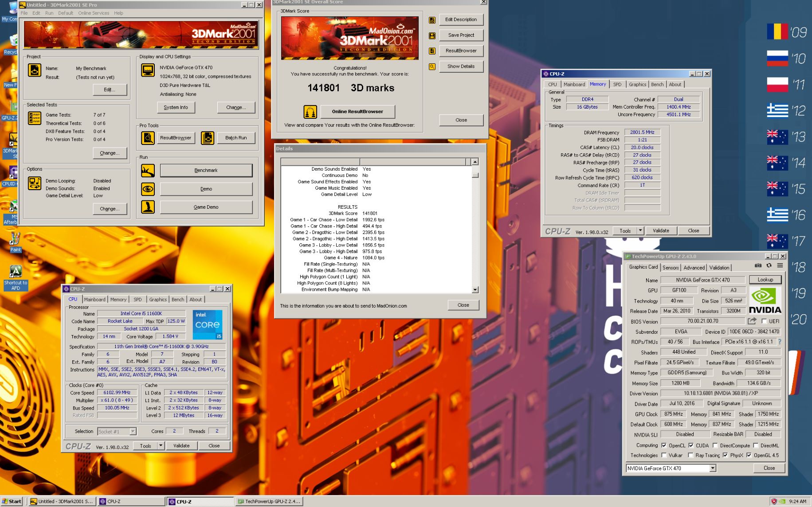Click the Online ResultBrowser button

point(357,112)
